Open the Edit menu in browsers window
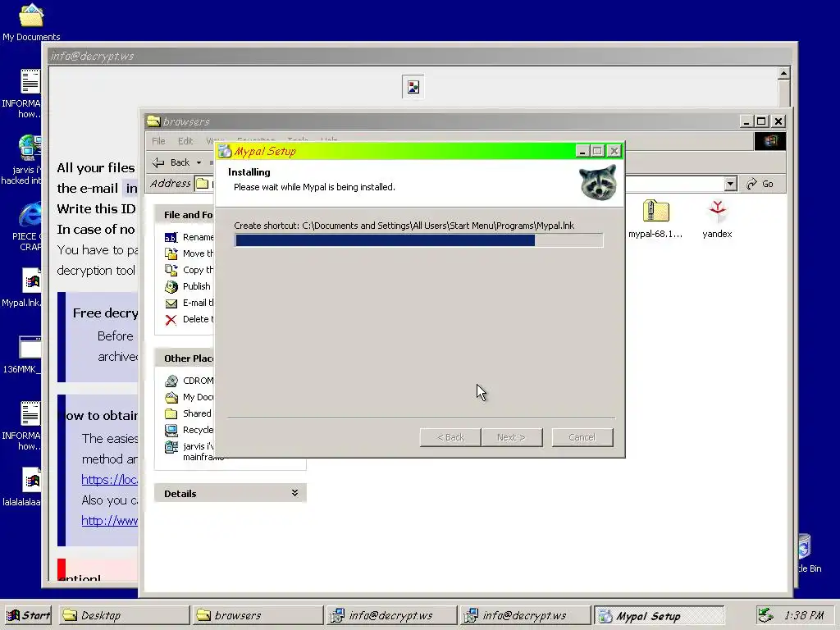840x630 pixels. coord(185,141)
